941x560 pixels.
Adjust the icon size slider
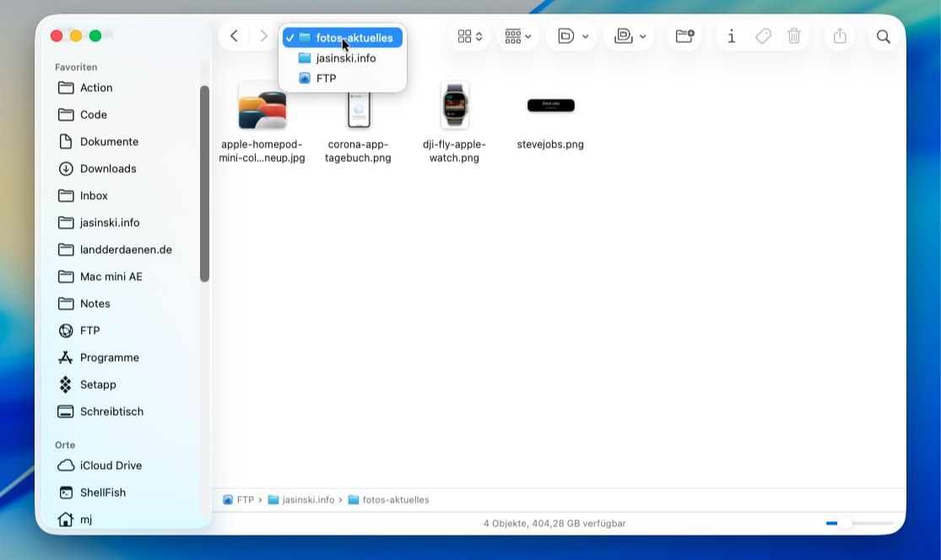click(x=845, y=524)
